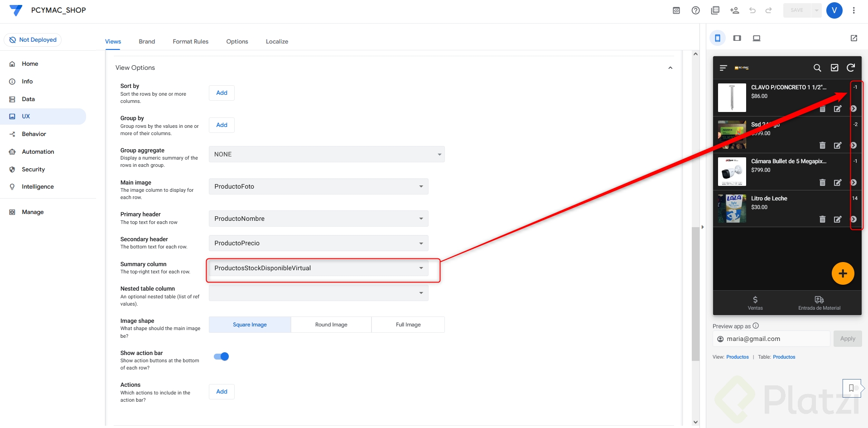Open the Summary column dropdown

[318, 268]
